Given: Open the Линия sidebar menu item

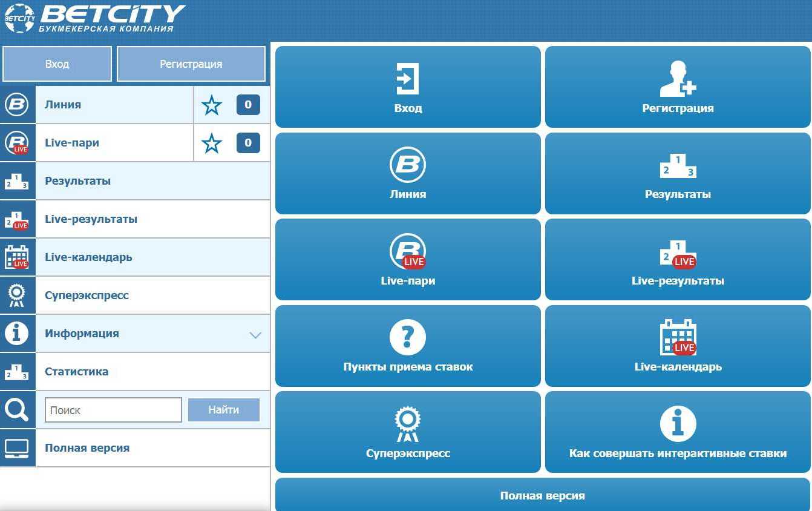Looking at the screenshot, I should pos(114,105).
